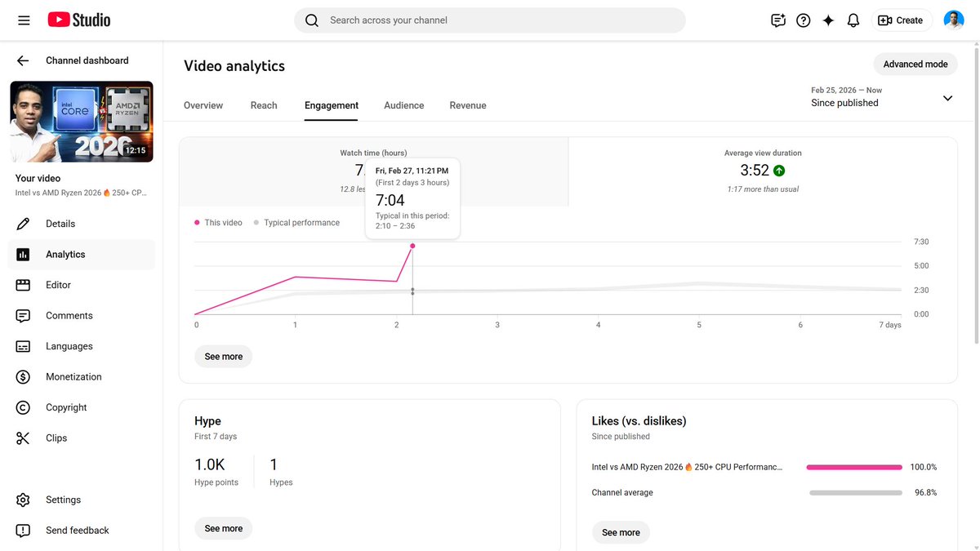Click the Video analytics heading
The height and width of the screenshot is (551, 980).
pyautogui.click(x=234, y=66)
